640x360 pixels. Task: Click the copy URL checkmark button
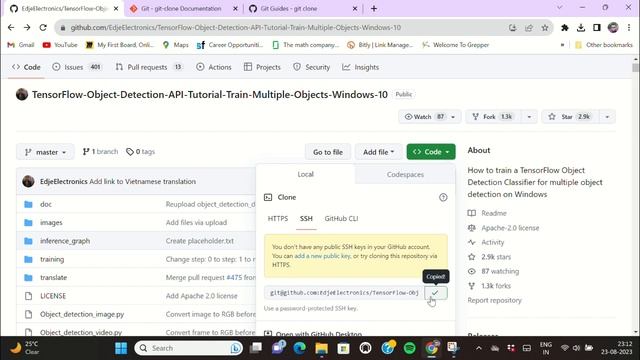tap(436, 293)
